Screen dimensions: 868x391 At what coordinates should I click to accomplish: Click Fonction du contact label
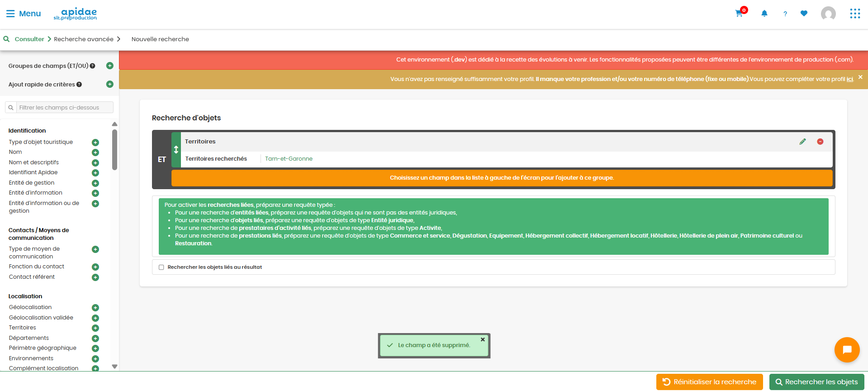coord(37,267)
